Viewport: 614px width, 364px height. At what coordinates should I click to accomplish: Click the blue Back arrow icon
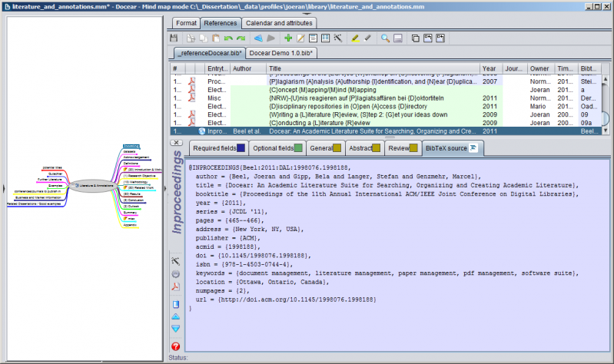258,38
